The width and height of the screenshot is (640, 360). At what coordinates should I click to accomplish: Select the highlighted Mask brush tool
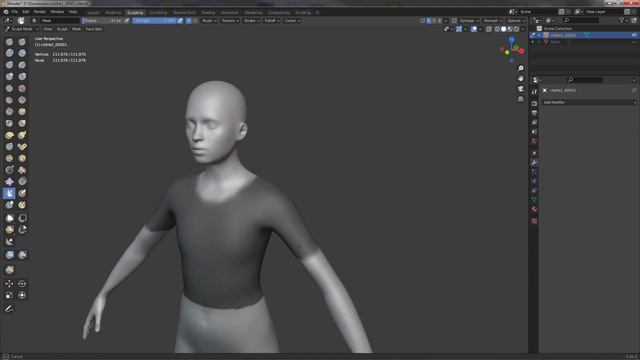[x=9, y=193]
